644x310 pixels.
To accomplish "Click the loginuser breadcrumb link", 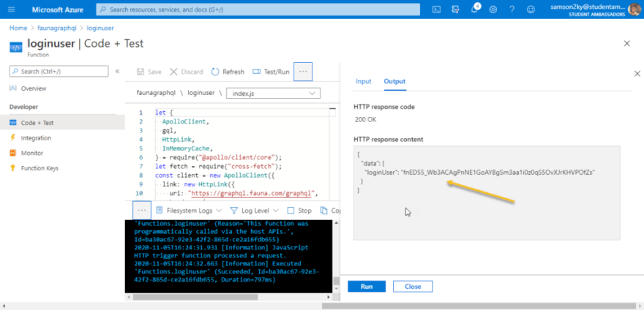I will point(101,28).
